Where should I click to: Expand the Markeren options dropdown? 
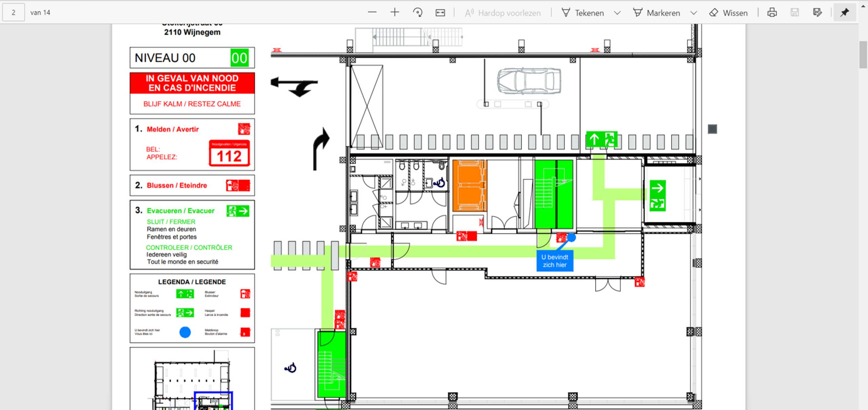click(x=694, y=13)
